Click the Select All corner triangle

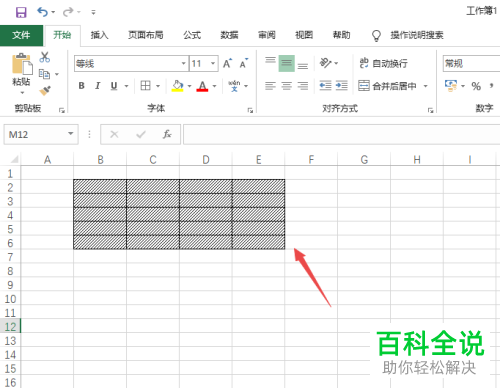[x=14, y=159]
